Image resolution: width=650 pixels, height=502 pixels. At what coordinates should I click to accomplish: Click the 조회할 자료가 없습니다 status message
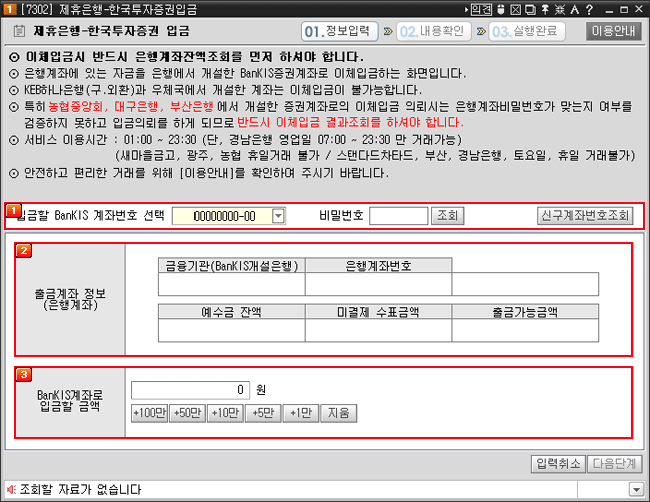pos(80,490)
